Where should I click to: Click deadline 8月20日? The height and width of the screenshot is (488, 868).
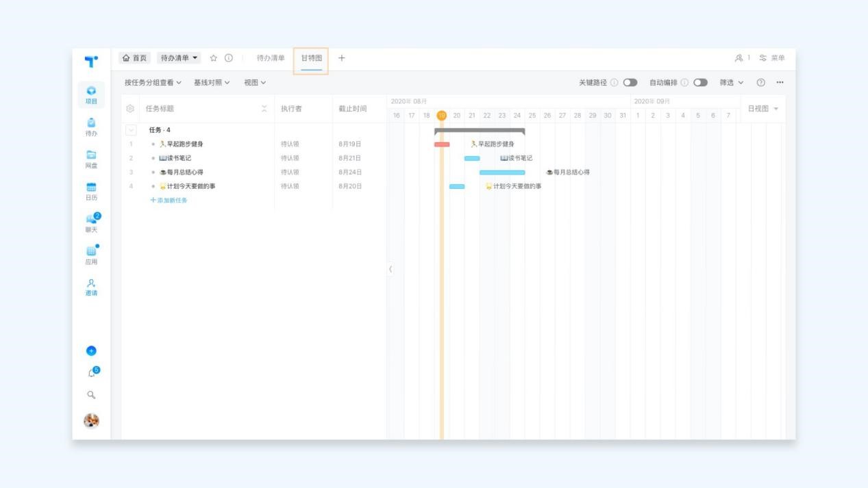pos(350,186)
